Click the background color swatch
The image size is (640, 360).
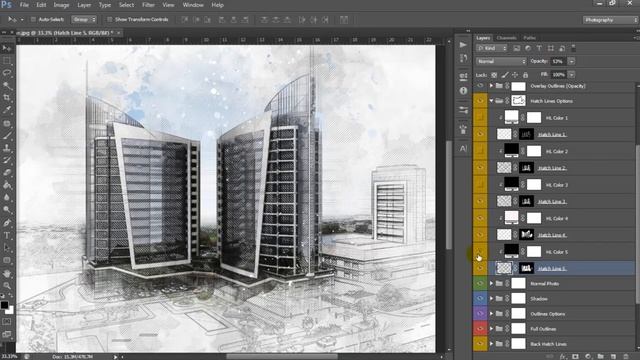[10, 310]
